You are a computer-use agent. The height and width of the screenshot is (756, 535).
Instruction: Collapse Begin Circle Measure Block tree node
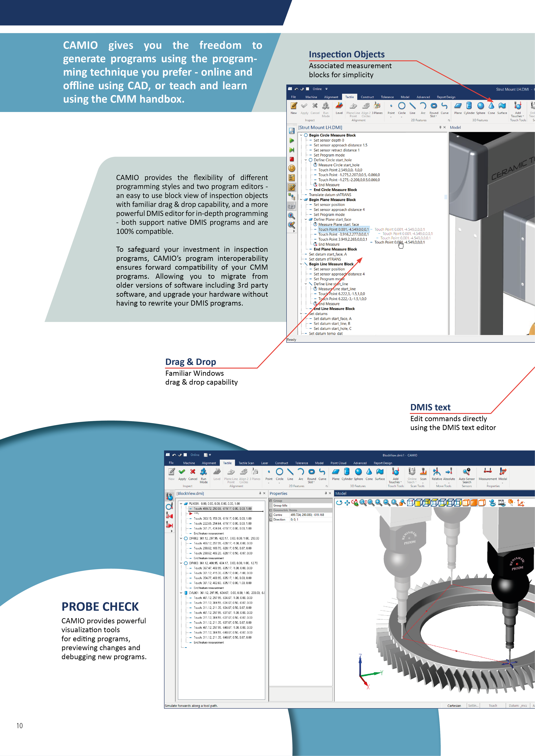pos(301,135)
